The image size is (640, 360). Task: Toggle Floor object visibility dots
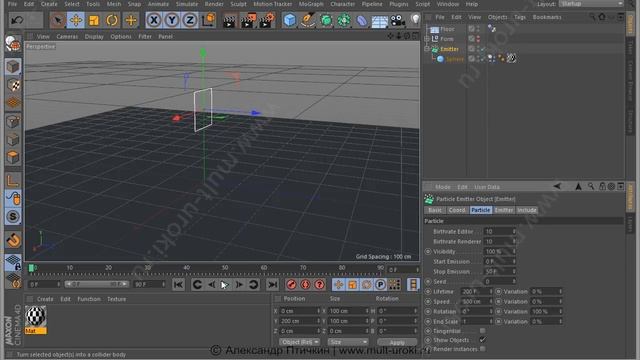pyautogui.click(x=478, y=29)
